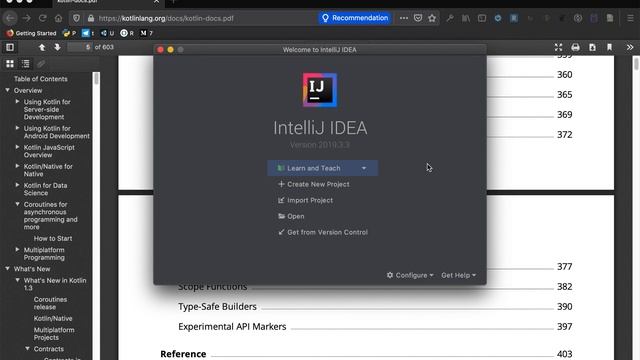
Task: Open Firefox hamburger menu
Action: [630, 18]
